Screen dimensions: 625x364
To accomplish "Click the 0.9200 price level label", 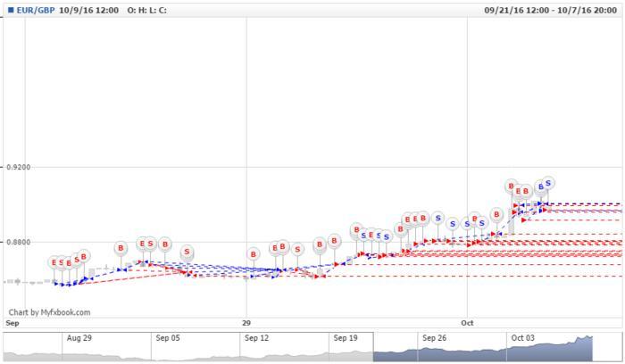I will pyautogui.click(x=18, y=167).
